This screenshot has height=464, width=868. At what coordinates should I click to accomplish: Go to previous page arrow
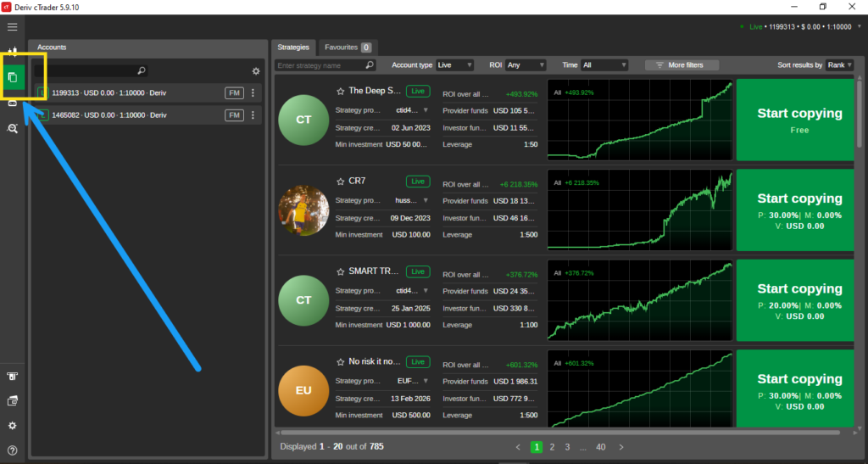[x=518, y=447]
